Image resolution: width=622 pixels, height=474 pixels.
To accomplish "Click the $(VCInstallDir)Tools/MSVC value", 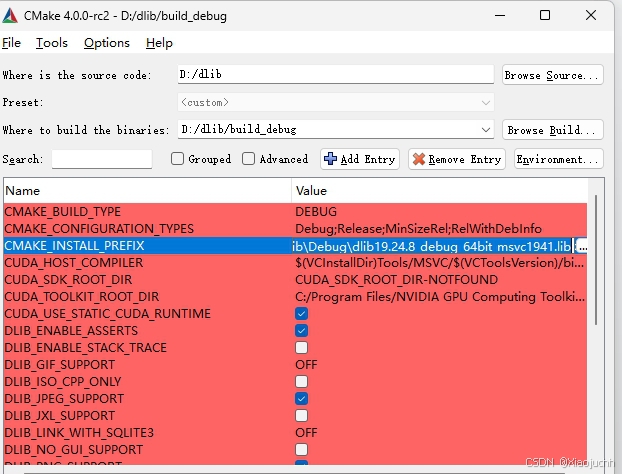I will [x=440, y=263].
